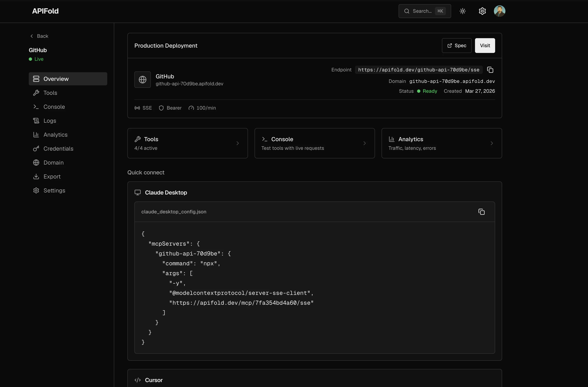Open user profile avatar
The width and height of the screenshot is (588, 387).
(499, 11)
